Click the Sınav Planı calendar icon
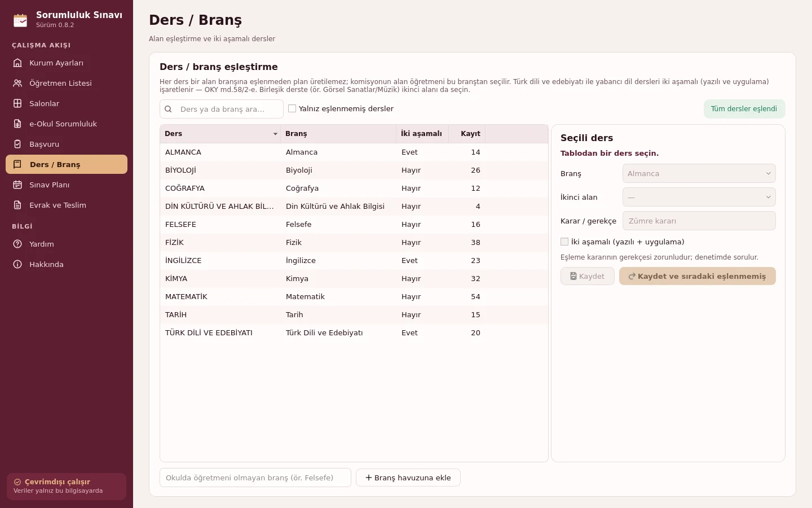812x508 pixels. click(17, 185)
